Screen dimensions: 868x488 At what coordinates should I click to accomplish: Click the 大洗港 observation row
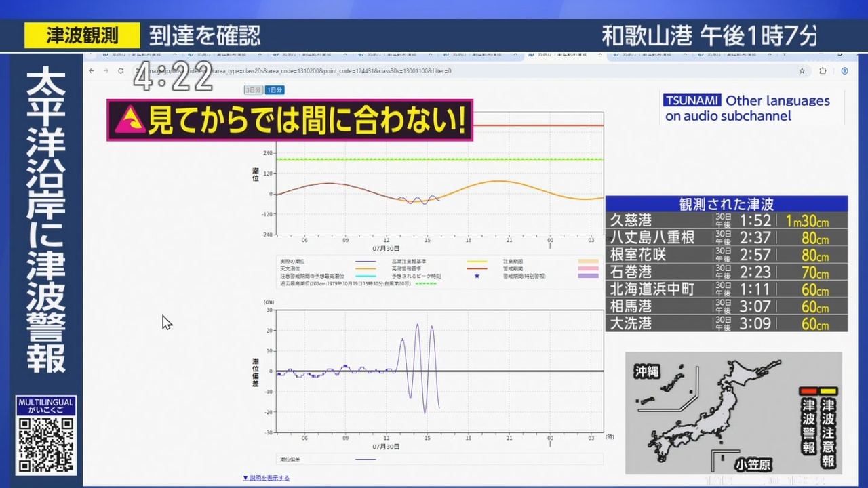tap(726, 324)
